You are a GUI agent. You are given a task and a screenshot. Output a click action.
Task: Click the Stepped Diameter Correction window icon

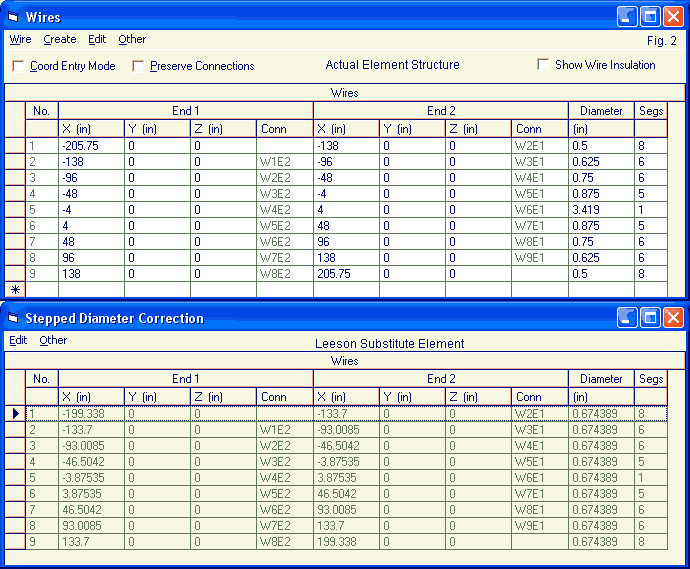point(14,318)
